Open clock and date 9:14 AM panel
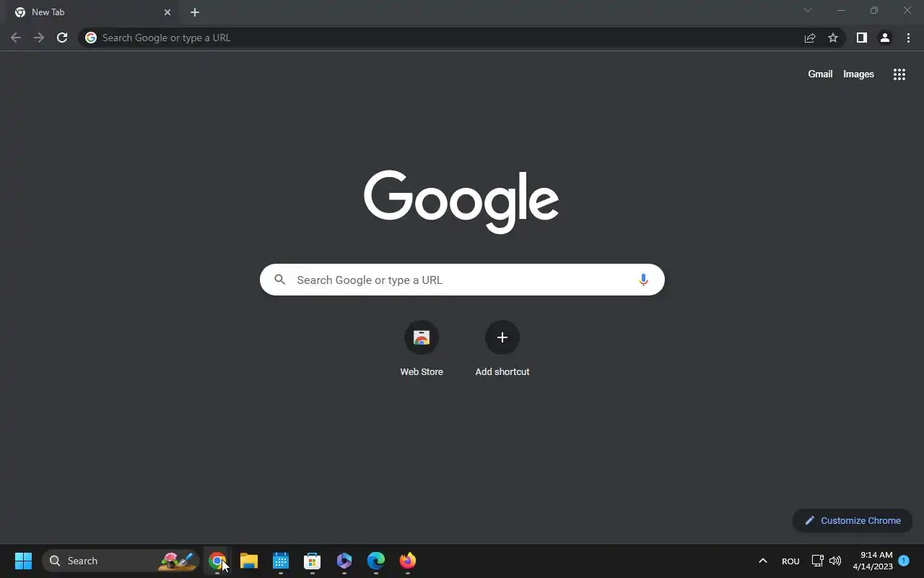Image resolution: width=924 pixels, height=578 pixels. [x=873, y=561]
